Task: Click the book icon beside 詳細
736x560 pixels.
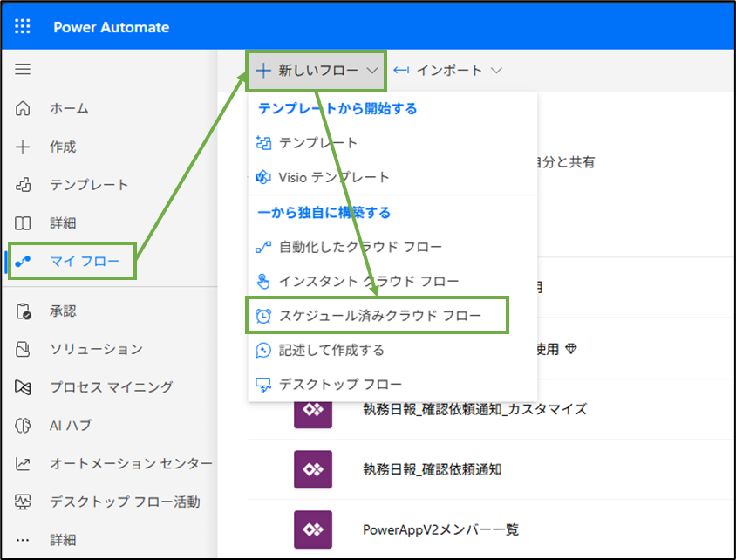Action: [23, 223]
